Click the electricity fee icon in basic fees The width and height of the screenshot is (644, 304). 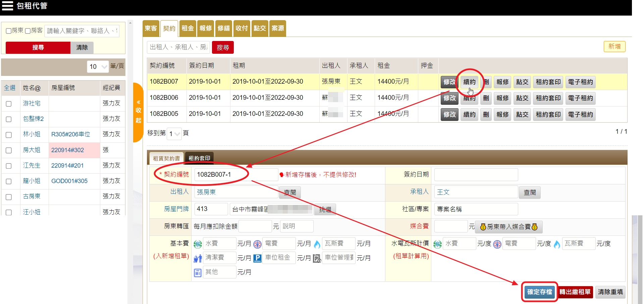[257, 244]
